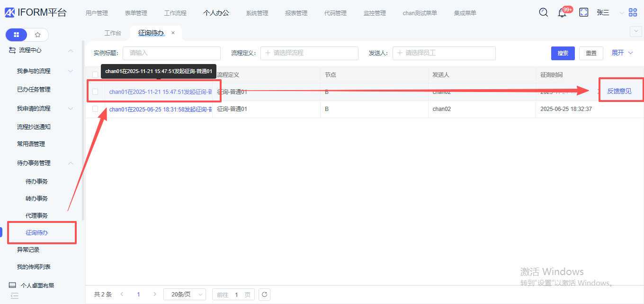Image resolution: width=644 pixels, height=304 pixels.
Task: Check the select-all checkbox in table header
Action: [95, 75]
